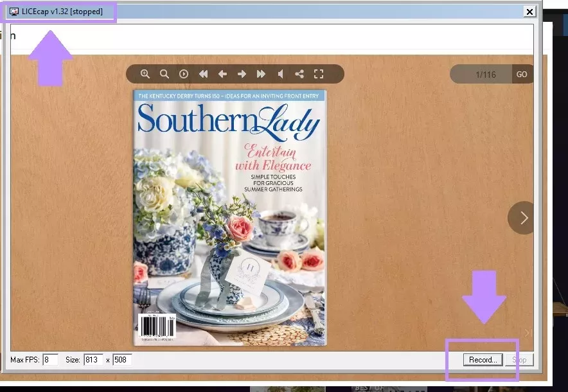Click the LICEcap v1.32 [stopped] title text

pos(62,12)
